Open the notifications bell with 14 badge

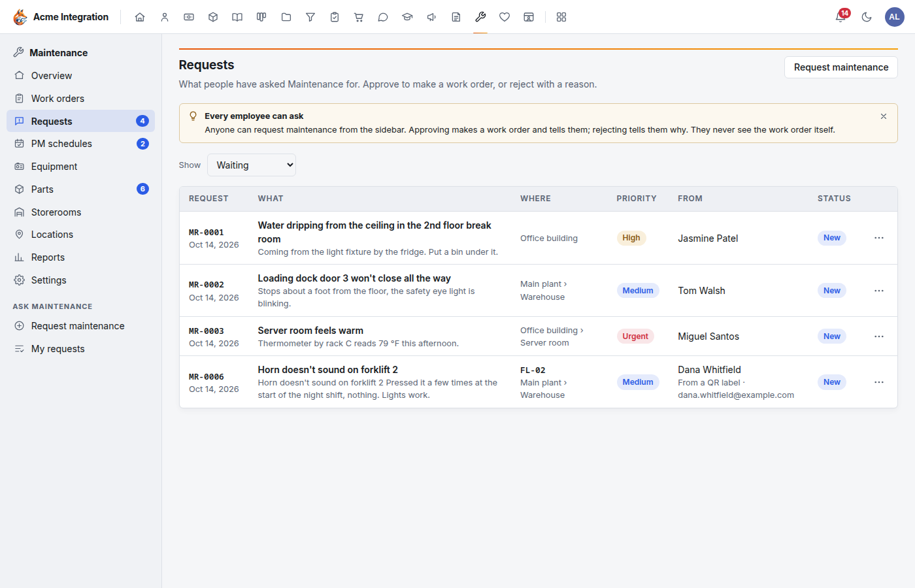[841, 16]
